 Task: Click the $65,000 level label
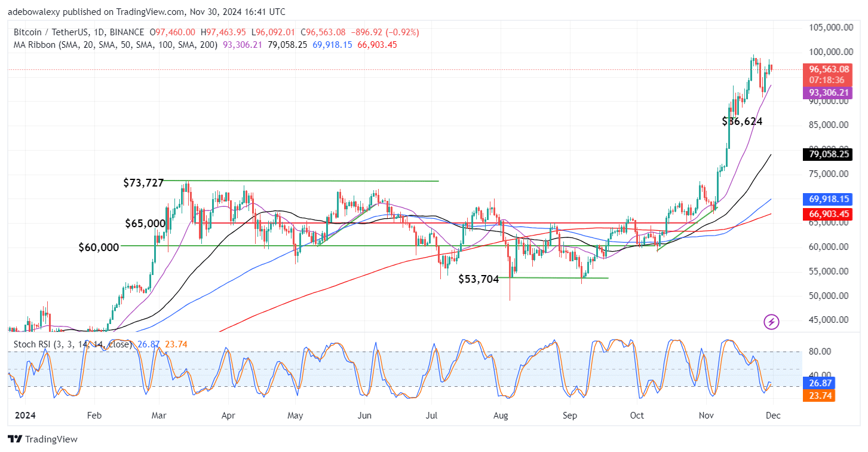pos(145,223)
